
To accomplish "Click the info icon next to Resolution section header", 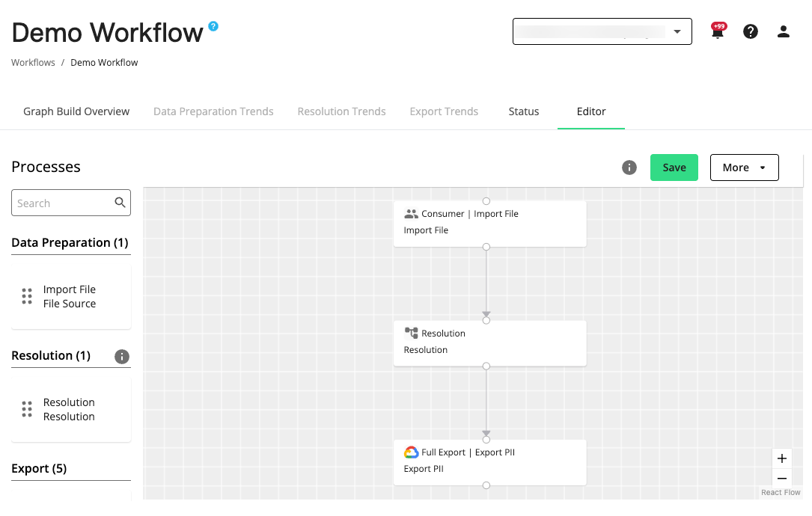I will 122,357.
